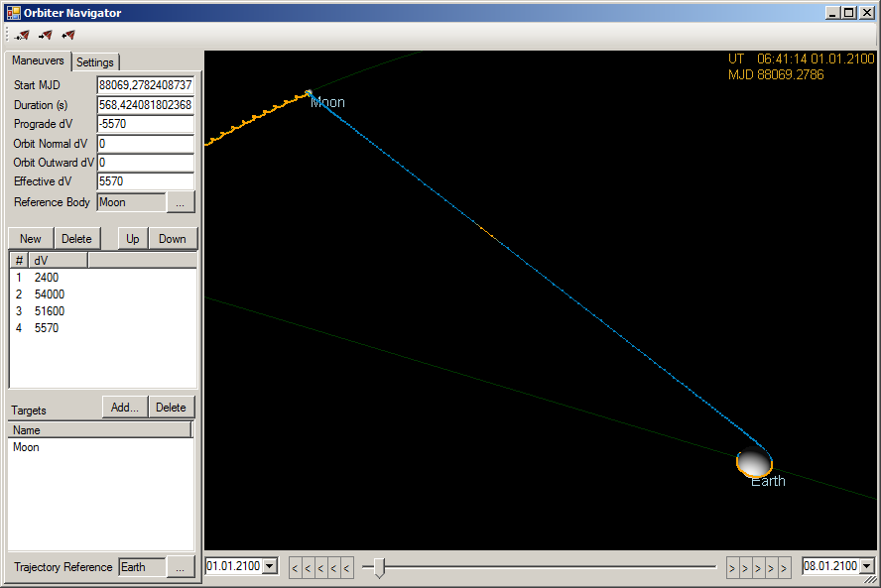Open the 01.01.2100 start date dropdown
The height and width of the screenshot is (588, 881).
(270, 566)
